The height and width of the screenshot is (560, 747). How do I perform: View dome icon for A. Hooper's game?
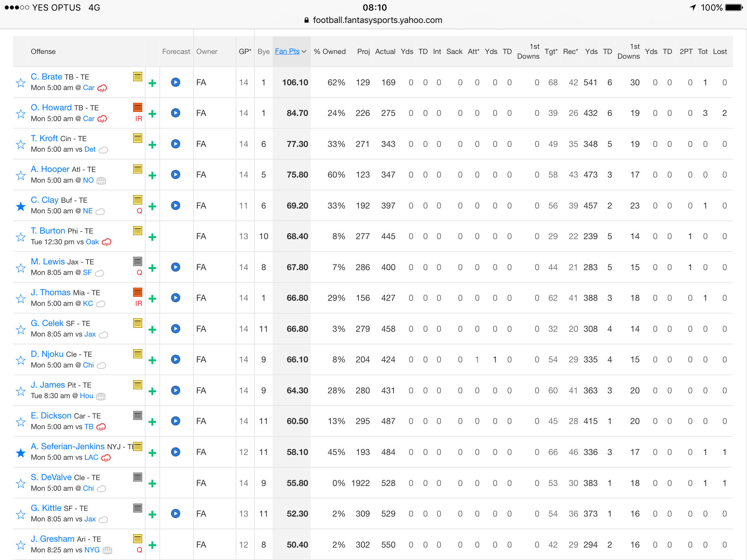click(101, 180)
